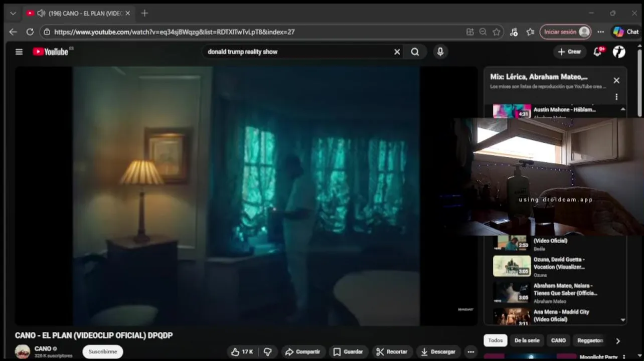Open the CANO channel avatar
644x361 pixels.
pos(23,351)
